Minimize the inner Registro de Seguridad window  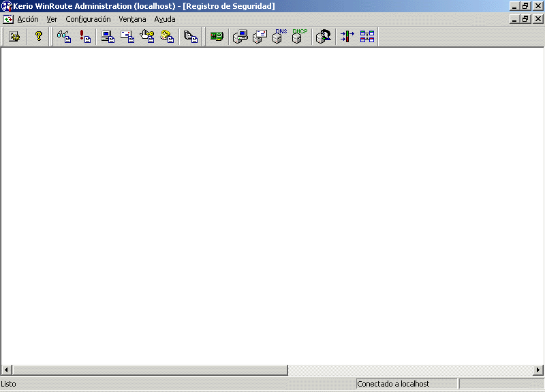coord(515,19)
